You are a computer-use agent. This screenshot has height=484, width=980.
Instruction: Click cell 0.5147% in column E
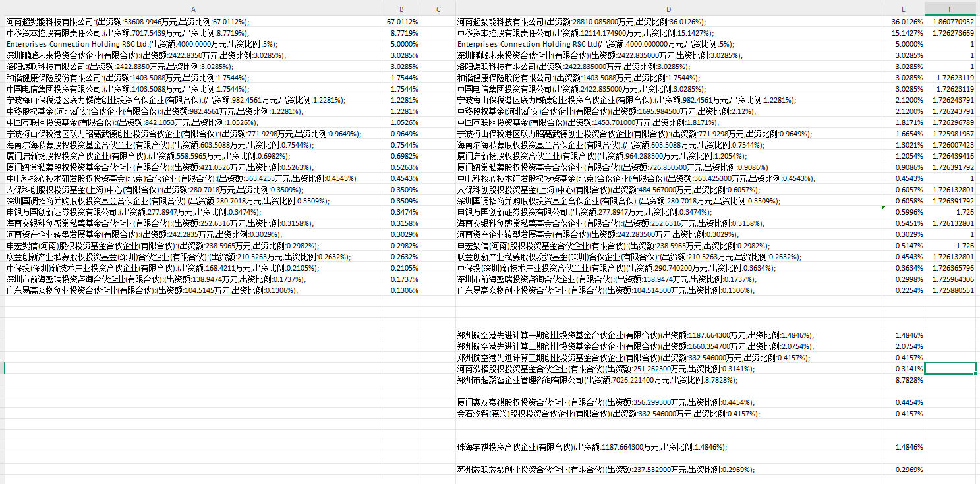point(903,246)
